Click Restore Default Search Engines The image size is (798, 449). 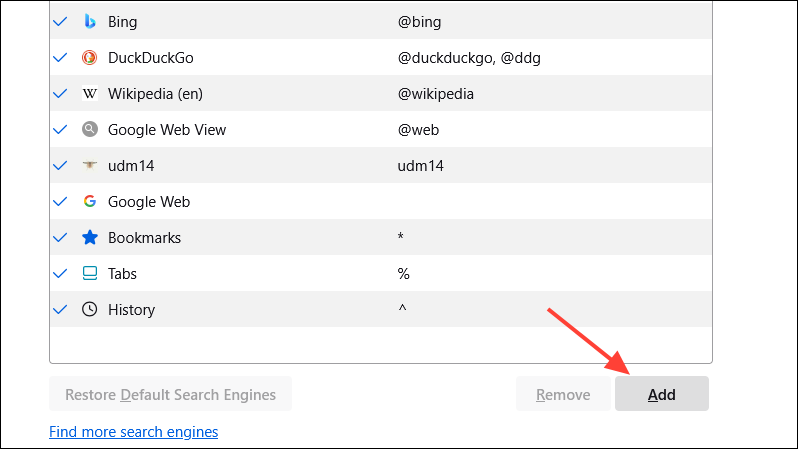pos(170,394)
